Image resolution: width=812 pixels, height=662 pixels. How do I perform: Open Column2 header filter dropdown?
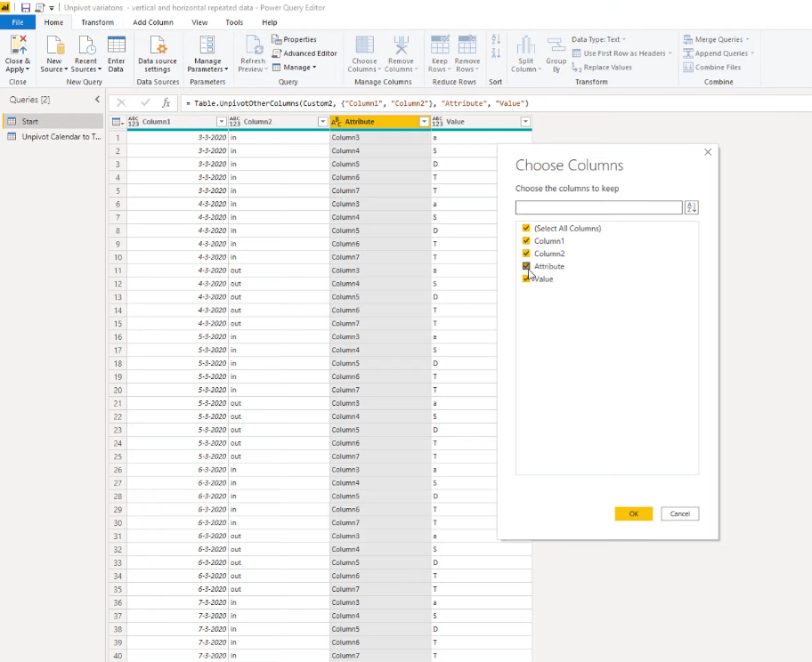point(322,122)
